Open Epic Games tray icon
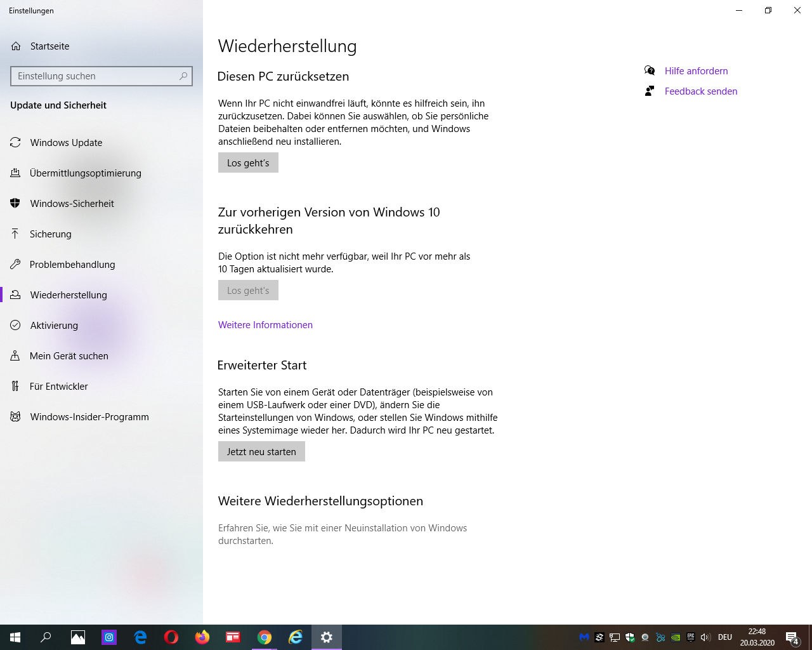This screenshot has height=650, width=812. point(691,637)
